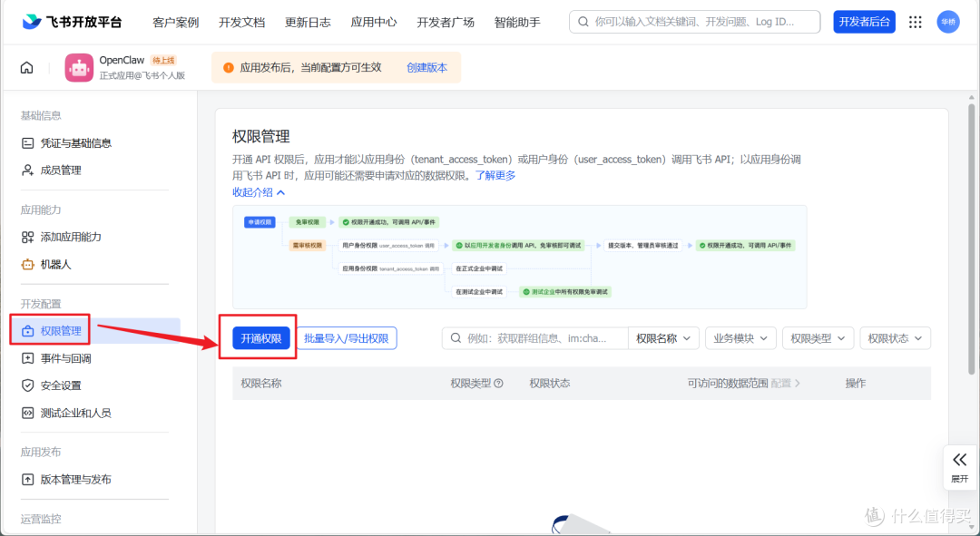Open the apps grid icon in header

tap(915, 22)
